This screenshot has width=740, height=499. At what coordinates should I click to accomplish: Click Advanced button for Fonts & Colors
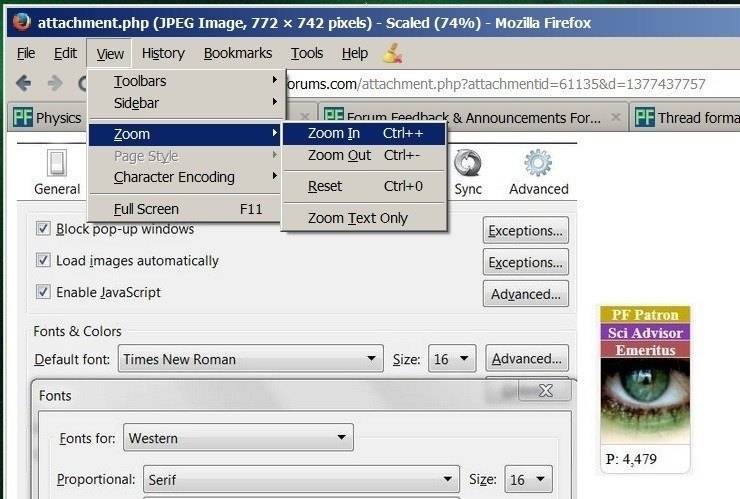pos(527,358)
